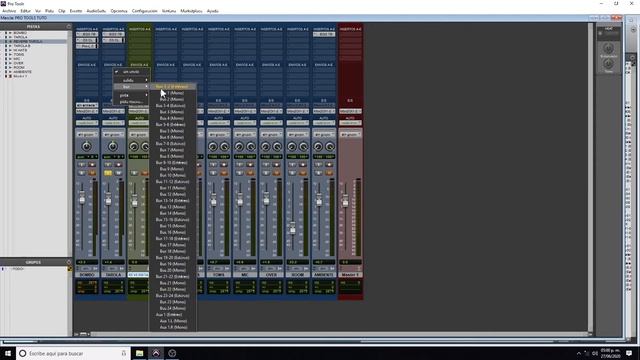Select Bus 3-4 (Estéreo) from bus list
Image resolution: width=640 pixels, height=360 pixels.
[x=172, y=106]
